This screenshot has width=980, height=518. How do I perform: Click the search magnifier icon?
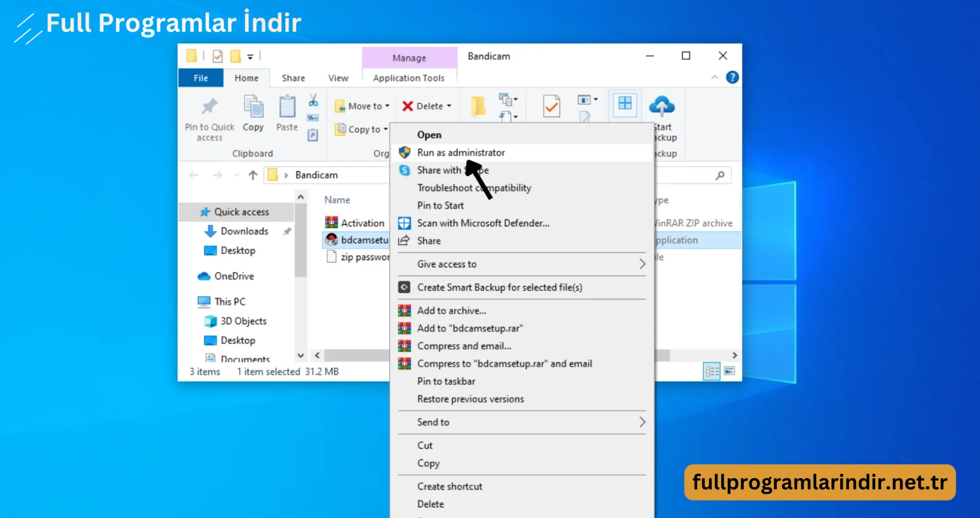click(x=720, y=175)
